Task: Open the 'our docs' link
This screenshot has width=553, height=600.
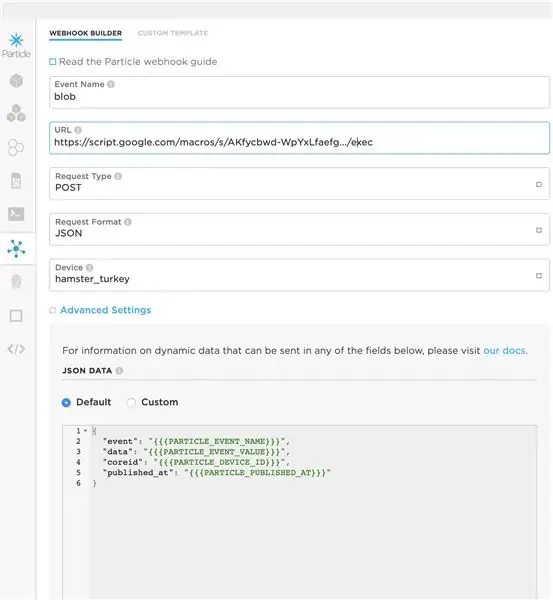Action: (x=504, y=351)
